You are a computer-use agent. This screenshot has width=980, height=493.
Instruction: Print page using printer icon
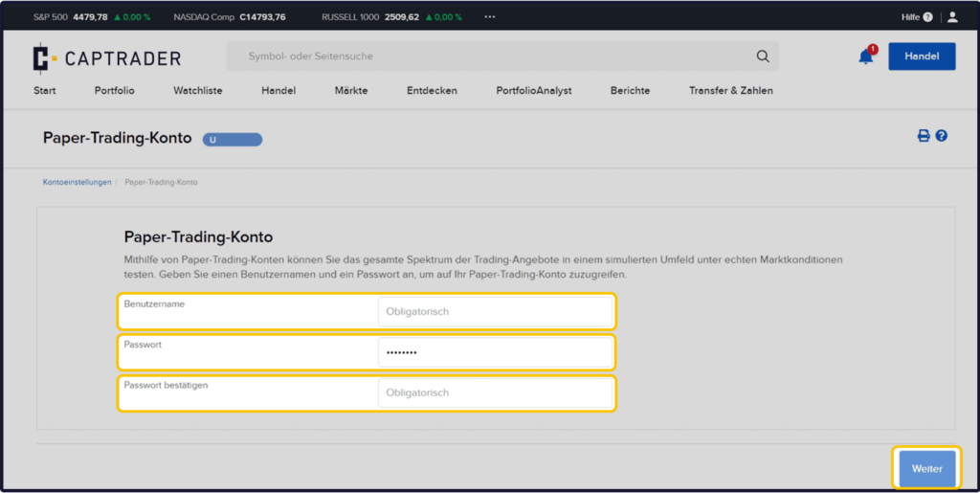click(x=924, y=136)
